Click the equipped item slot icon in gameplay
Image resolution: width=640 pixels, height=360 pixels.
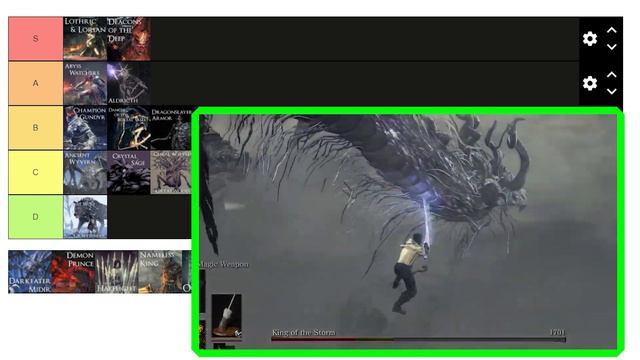227,316
